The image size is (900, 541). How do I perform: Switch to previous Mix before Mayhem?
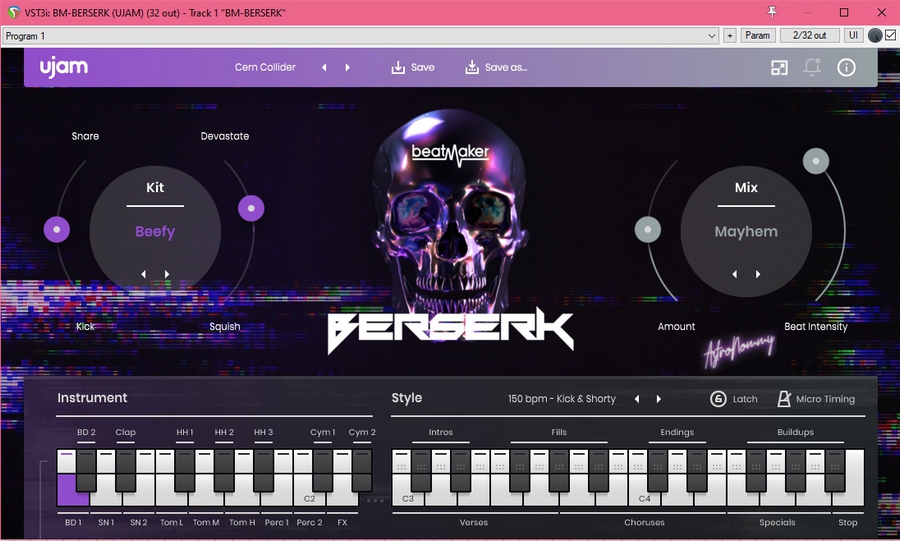735,274
